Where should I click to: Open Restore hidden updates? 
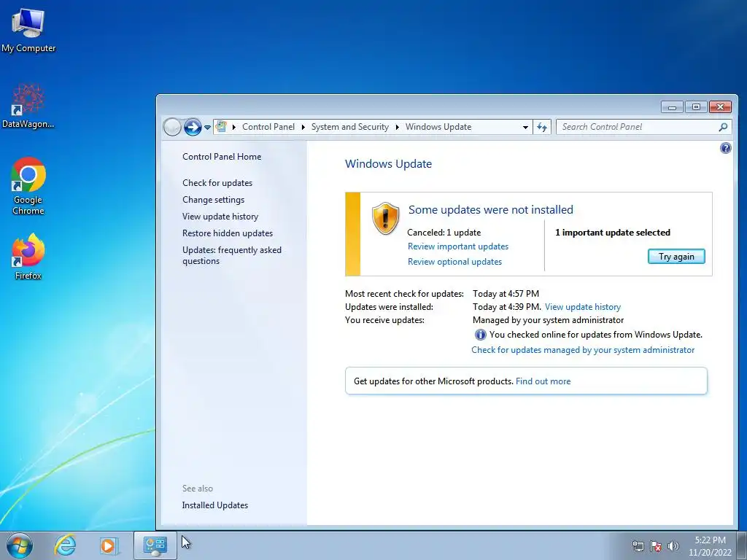point(228,233)
